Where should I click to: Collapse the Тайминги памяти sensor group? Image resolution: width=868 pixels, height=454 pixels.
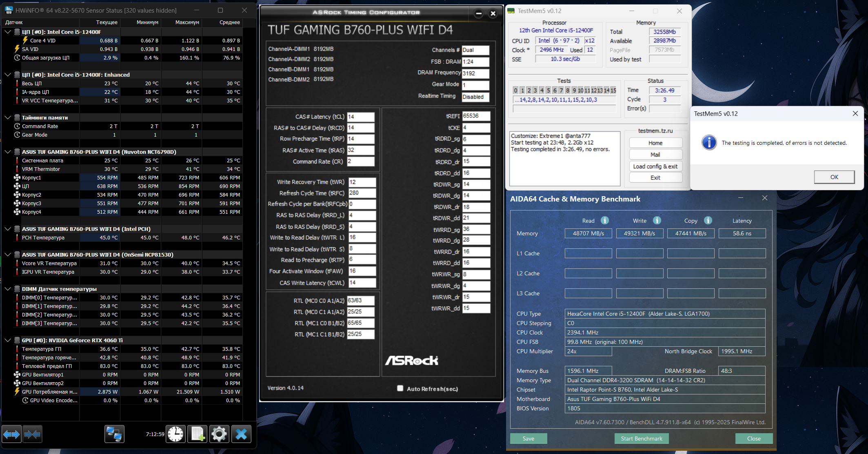(8, 117)
